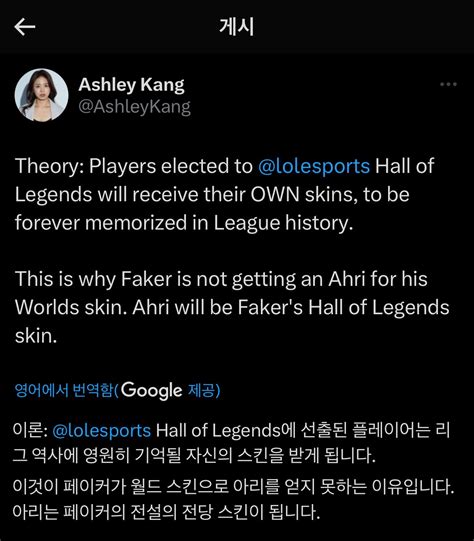Click the 제공) text after the Google logo

tap(204, 390)
